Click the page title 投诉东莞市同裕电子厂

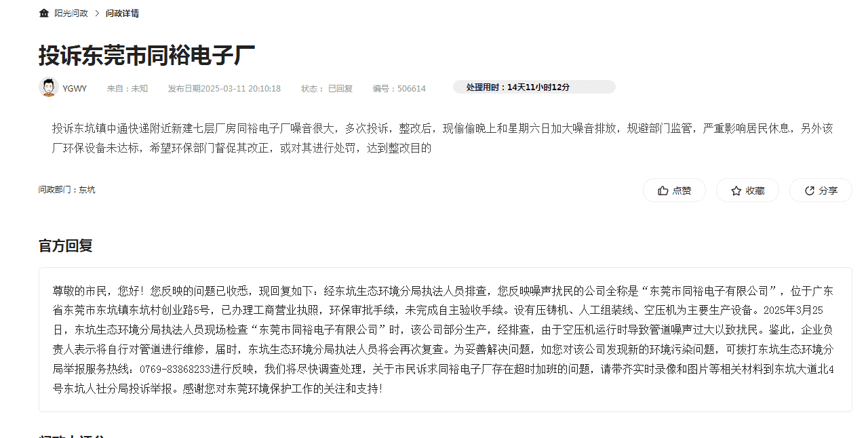pos(146,55)
